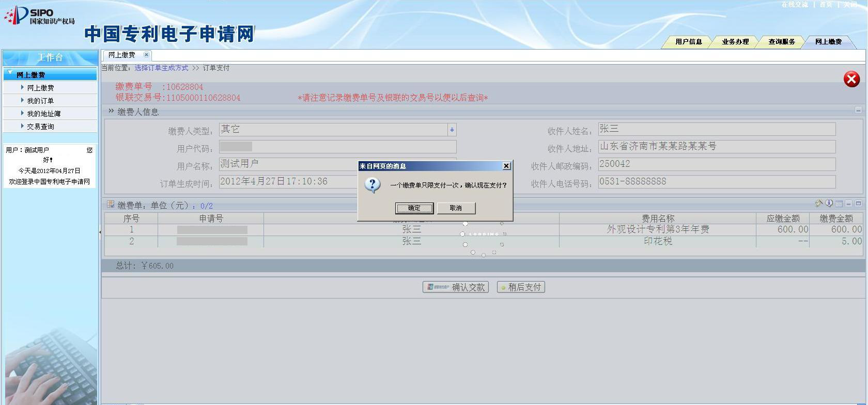
Task: Switch to the 用户信息 tab
Action: point(688,42)
